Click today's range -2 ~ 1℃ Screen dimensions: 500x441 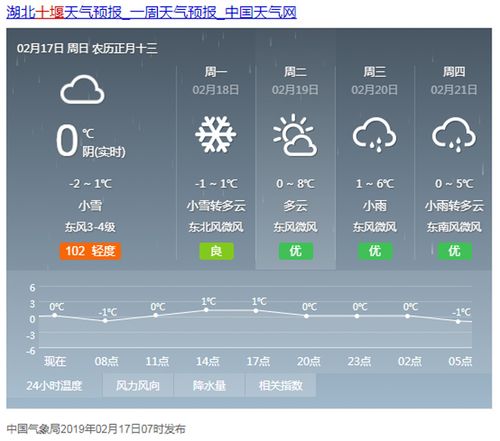(x=90, y=184)
